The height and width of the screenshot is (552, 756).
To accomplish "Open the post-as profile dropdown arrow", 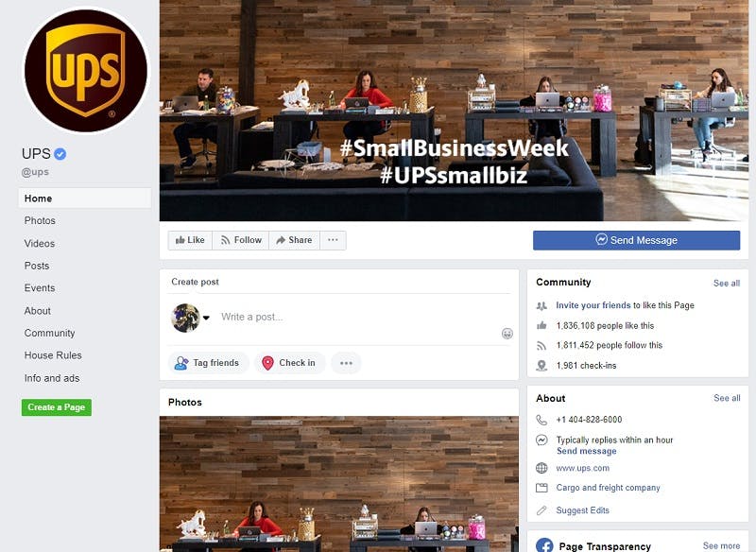I will pyautogui.click(x=206, y=318).
